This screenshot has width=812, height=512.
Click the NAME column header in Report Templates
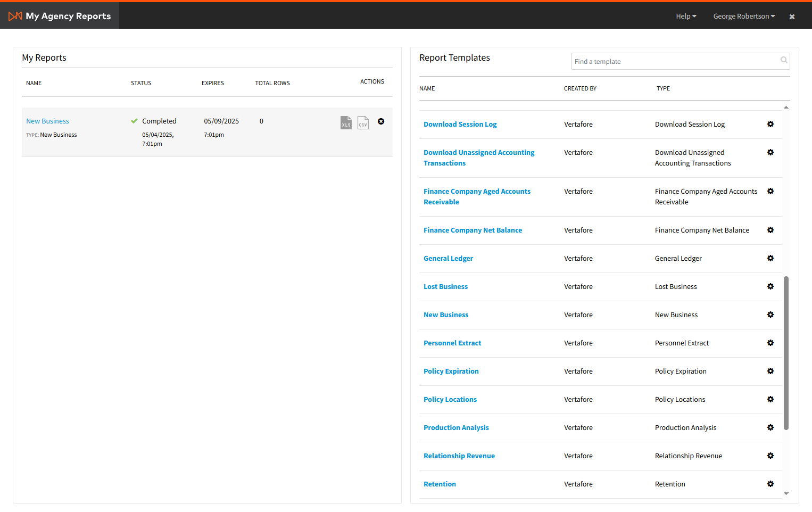[427, 88]
